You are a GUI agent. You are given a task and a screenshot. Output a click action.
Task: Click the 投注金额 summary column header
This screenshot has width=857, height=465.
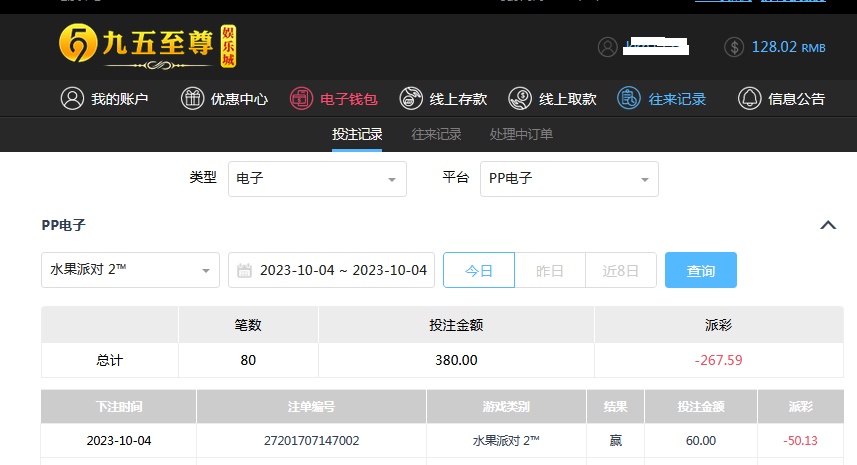tap(456, 325)
